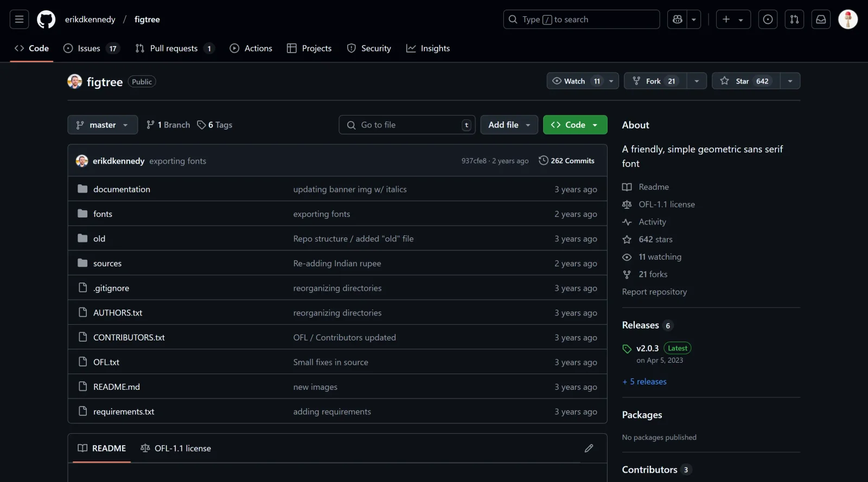
Task: Open the green Code dropdown
Action: (x=575, y=125)
